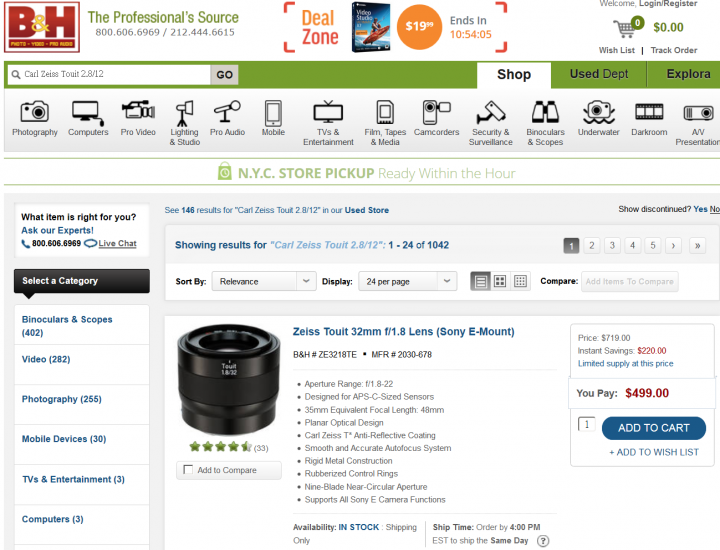Viewport: 720px width, 550px height.
Task: Click the Live Chat bubble icon
Action: (x=90, y=243)
